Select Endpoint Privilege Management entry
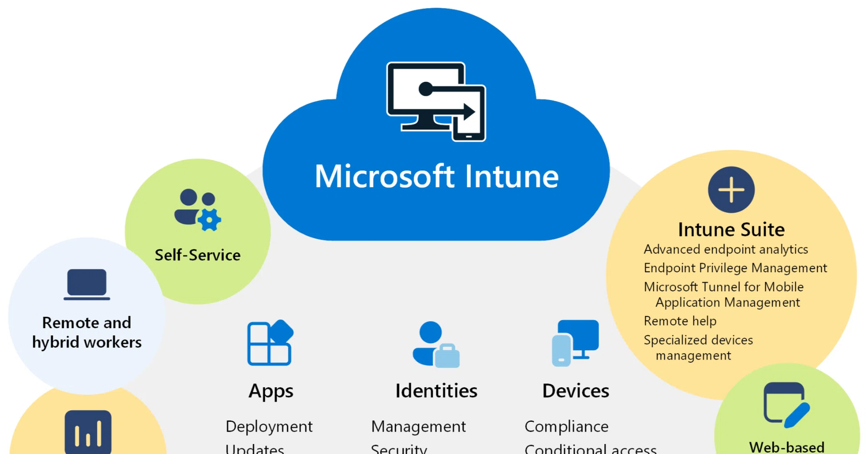This screenshot has height=454, width=868. [x=735, y=268]
